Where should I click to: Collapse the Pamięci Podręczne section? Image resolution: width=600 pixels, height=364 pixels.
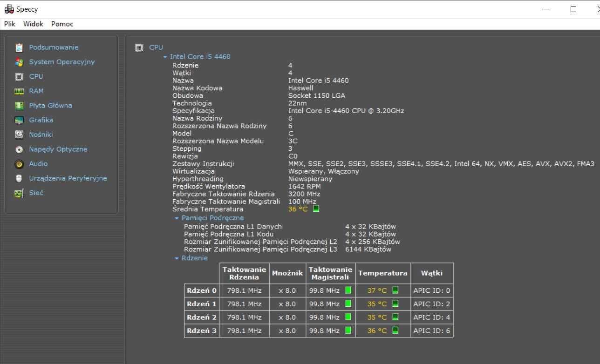[x=177, y=218]
